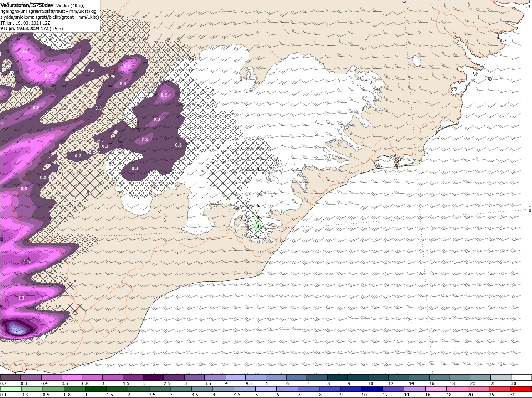Click the 'slydda/snjókoma' legend description line
Image resolution: width=532 pixels, height=398 pixels.
[x=50, y=17]
